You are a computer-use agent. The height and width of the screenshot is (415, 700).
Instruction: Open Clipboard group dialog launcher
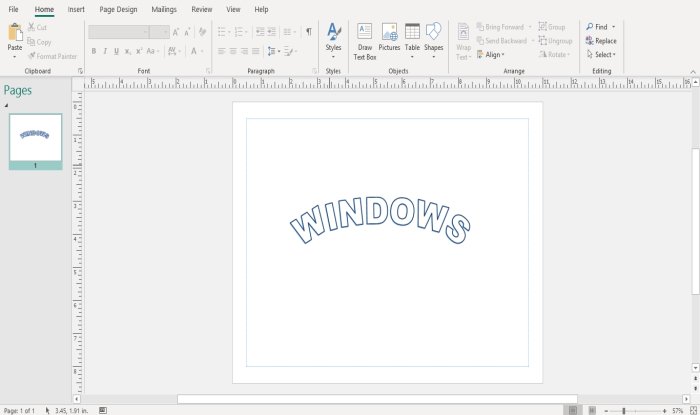tap(80, 71)
